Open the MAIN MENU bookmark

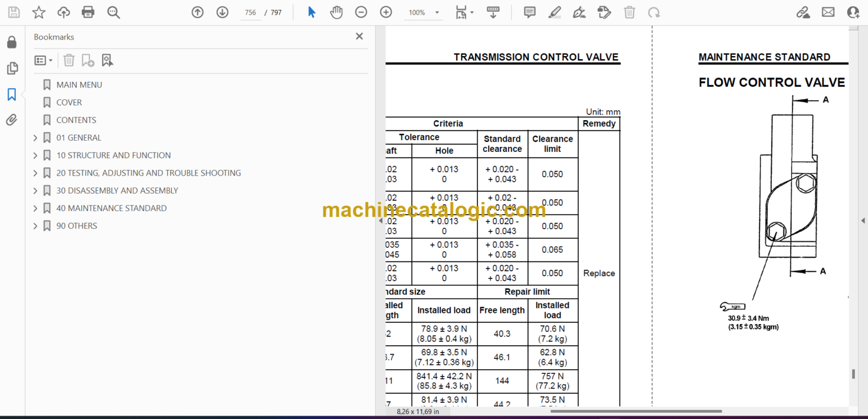79,84
